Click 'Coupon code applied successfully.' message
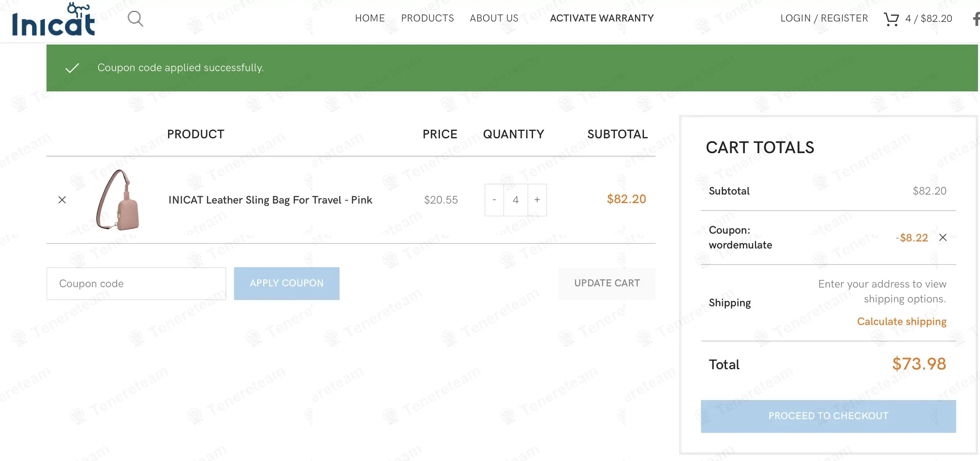 pyautogui.click(x=181, y=68)
